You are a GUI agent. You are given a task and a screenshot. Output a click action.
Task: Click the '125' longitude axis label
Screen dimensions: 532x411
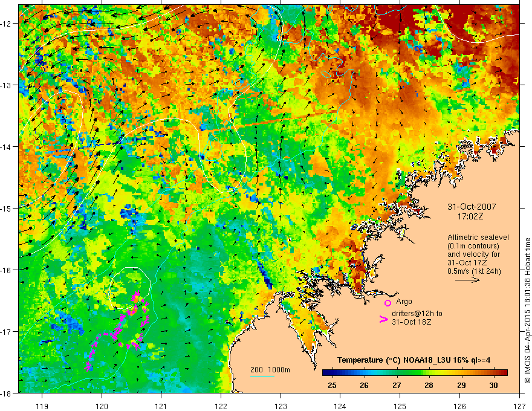(400, 406)
